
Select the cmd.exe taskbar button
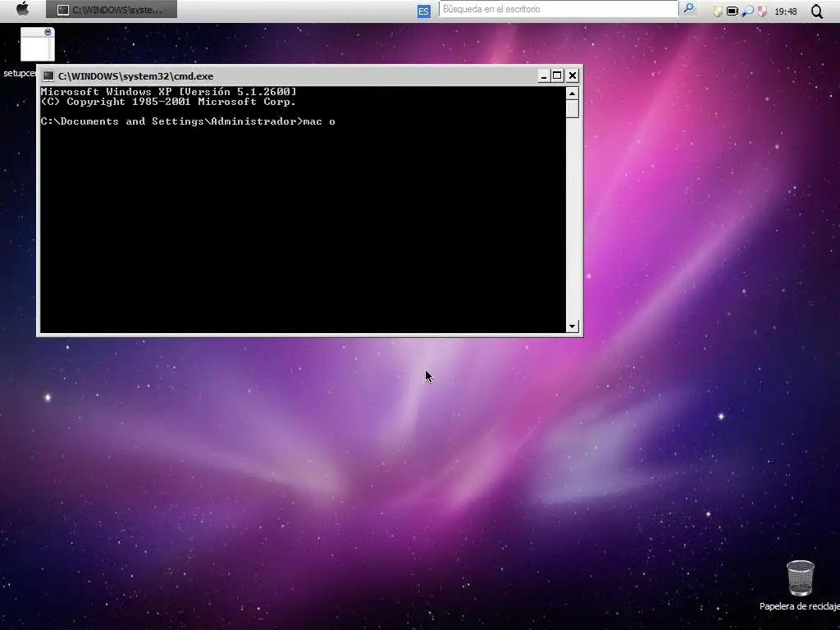[x=112, y=10]
